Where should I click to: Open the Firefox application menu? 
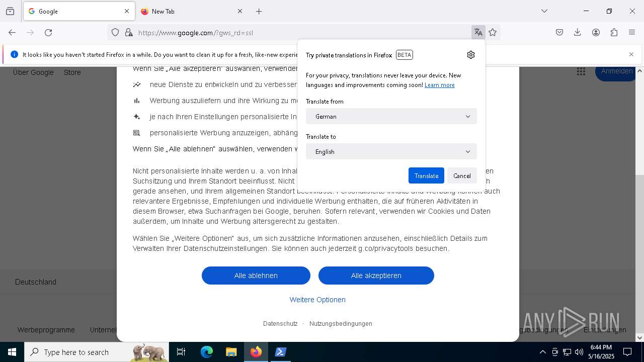tap(632, 33)
